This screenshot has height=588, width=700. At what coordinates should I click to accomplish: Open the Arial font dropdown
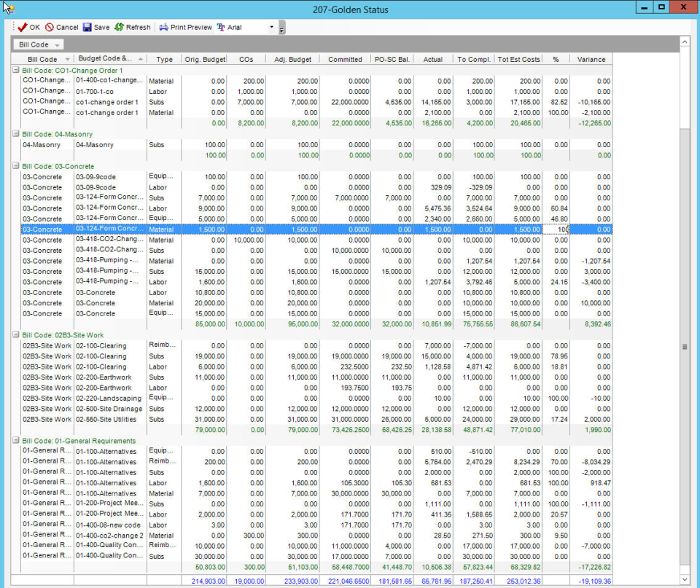pos(272,27)
